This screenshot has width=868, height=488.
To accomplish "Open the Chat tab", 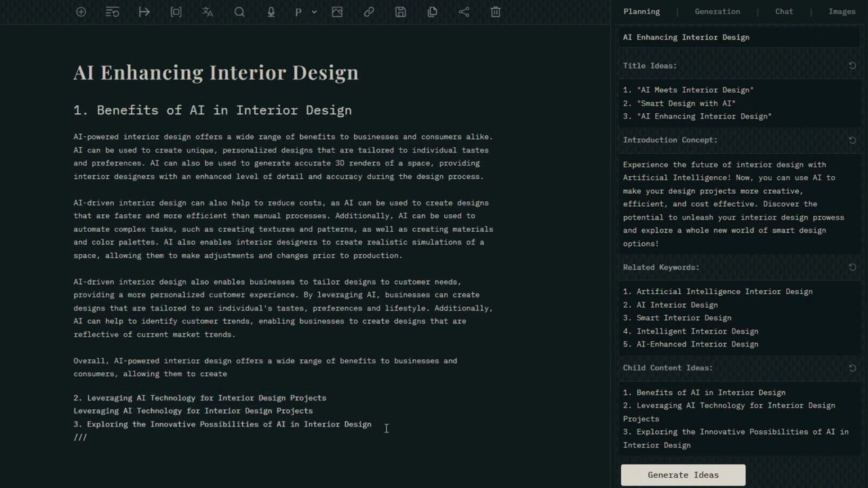I will (784, 12).
